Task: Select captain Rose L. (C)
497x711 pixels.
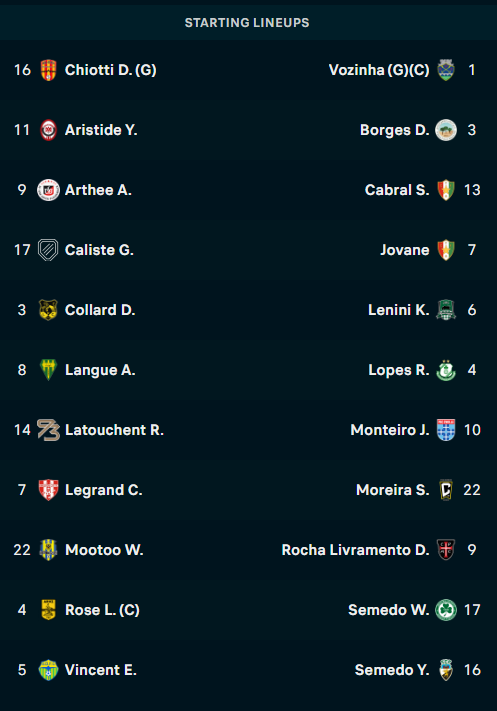Action: pos(102,610)
